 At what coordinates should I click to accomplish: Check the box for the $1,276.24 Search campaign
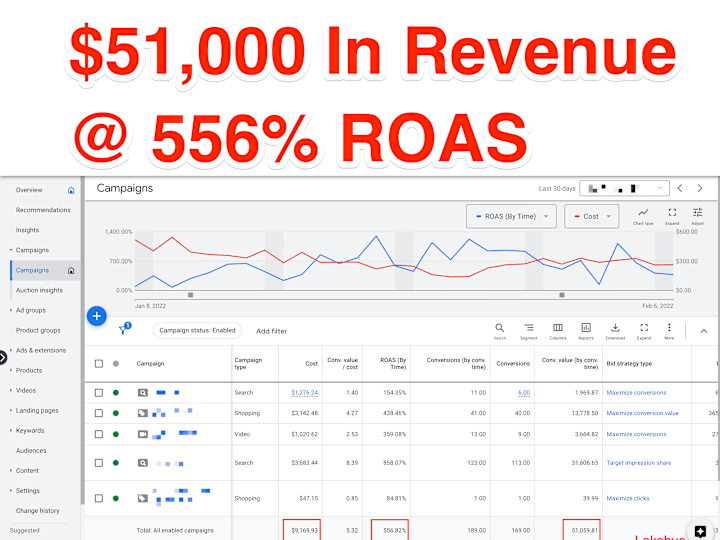tap(99, 393)
